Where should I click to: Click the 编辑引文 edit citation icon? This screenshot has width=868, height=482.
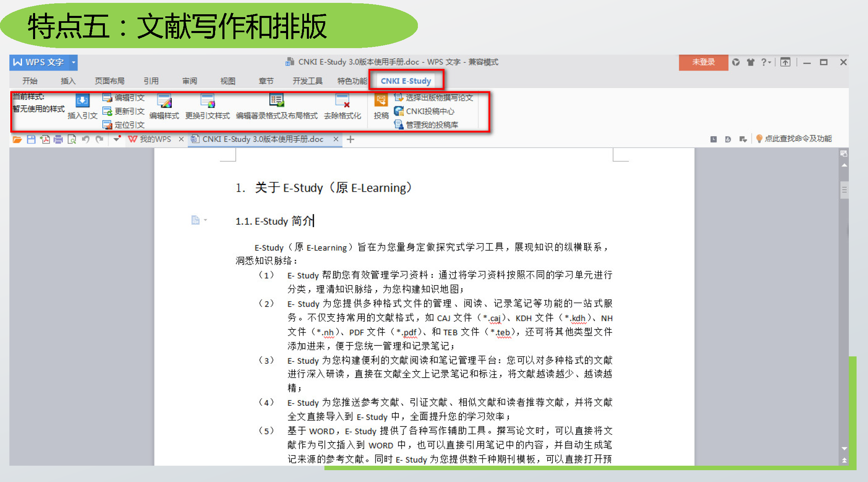point(107,97)
